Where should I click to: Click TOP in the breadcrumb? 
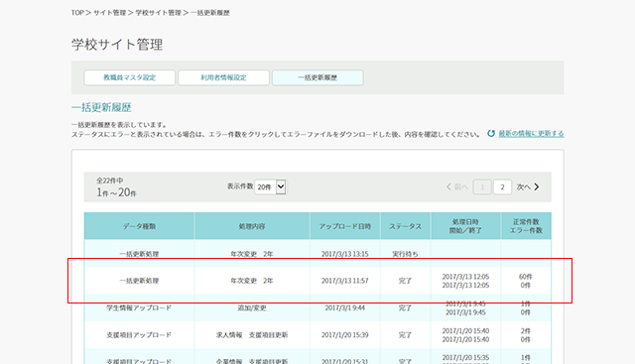pos(77,13)
